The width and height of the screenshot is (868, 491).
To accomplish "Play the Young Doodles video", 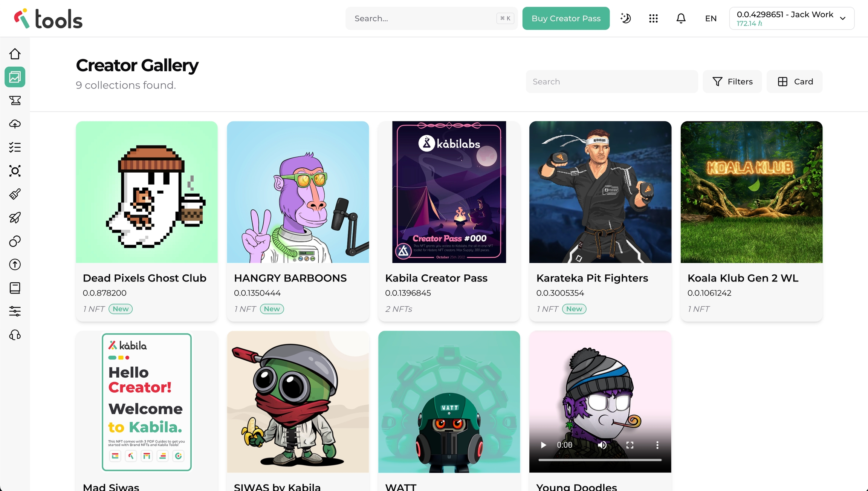I will click(543, 445).
